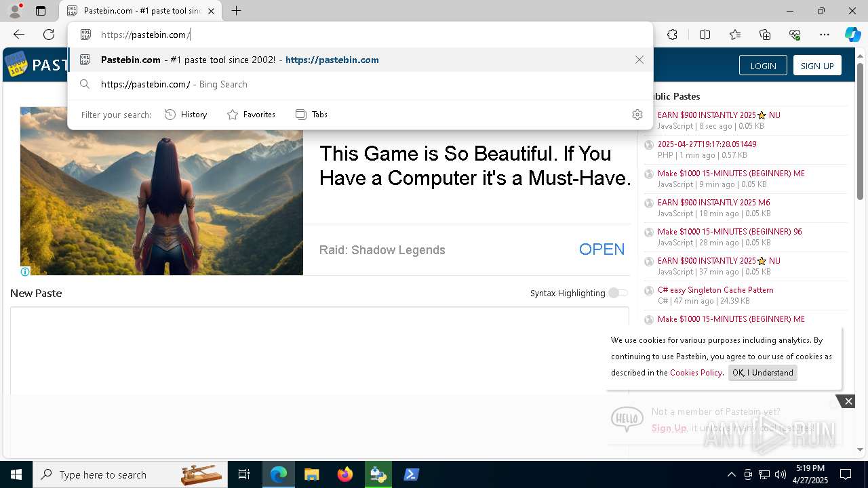Open PowerShell from taskbar
This screenshot has height=488, width=868.
pos(411,474)
